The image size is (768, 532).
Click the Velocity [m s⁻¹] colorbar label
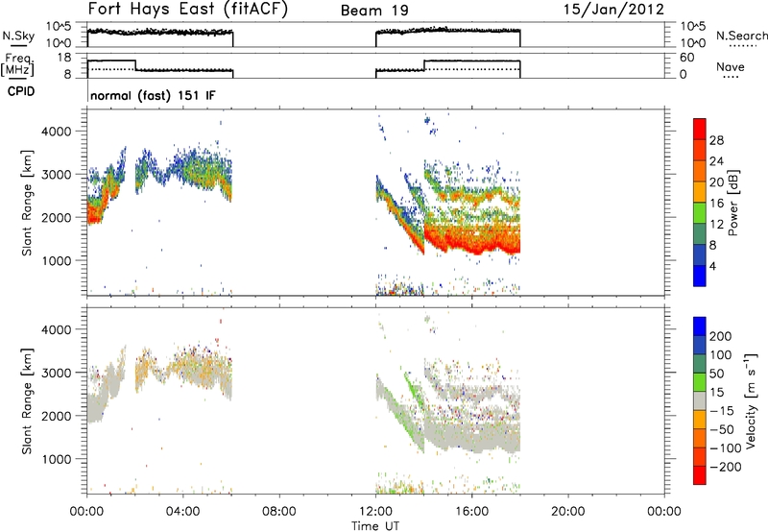751,400
